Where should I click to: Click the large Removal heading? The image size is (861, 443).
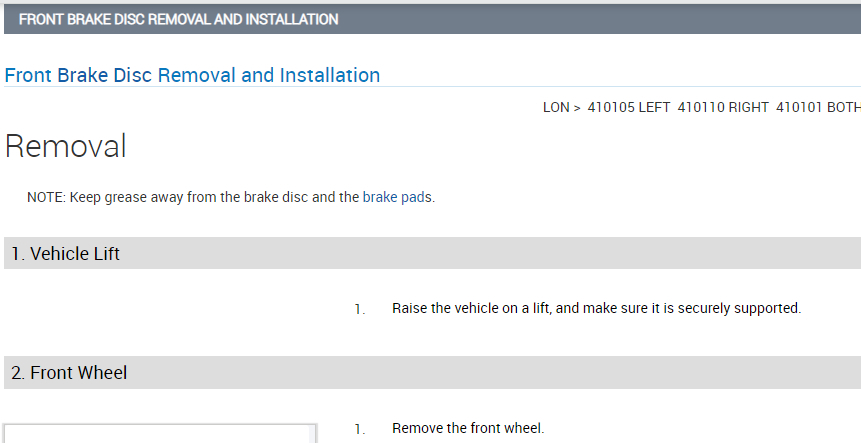(66, 147)
